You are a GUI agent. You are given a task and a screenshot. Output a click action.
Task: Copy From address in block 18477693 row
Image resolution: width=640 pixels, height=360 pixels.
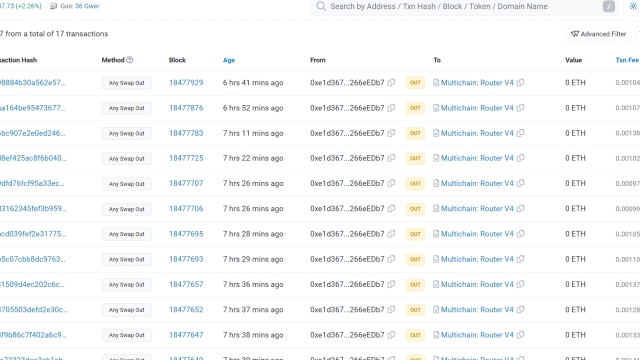pos(391,259)
